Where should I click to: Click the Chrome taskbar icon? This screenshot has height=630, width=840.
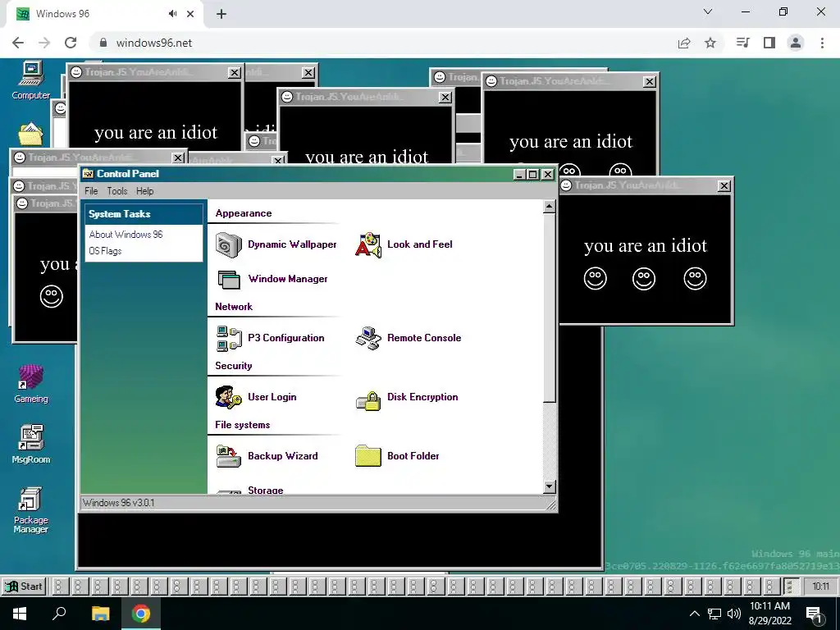point(141,614)
